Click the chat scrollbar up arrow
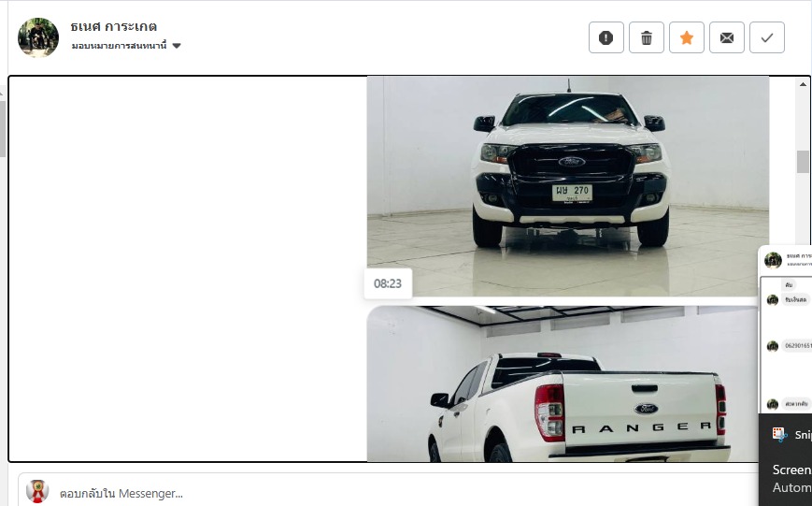This screenshot has width=812, height=506. click(803, 84)
